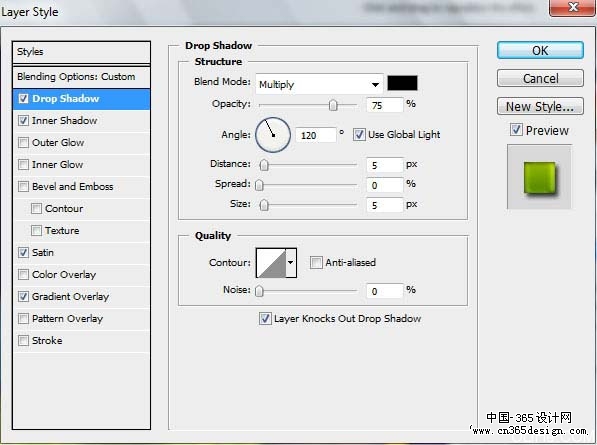Toggle Layer Knocks Out Drop Shadow
This screenshot has width=597, height=445.
coord(265,318)
